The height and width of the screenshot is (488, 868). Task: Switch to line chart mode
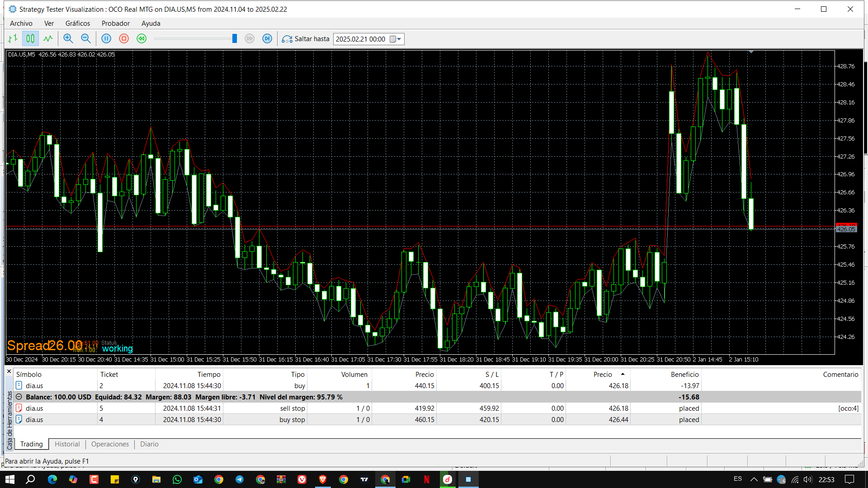pos(48,39)
